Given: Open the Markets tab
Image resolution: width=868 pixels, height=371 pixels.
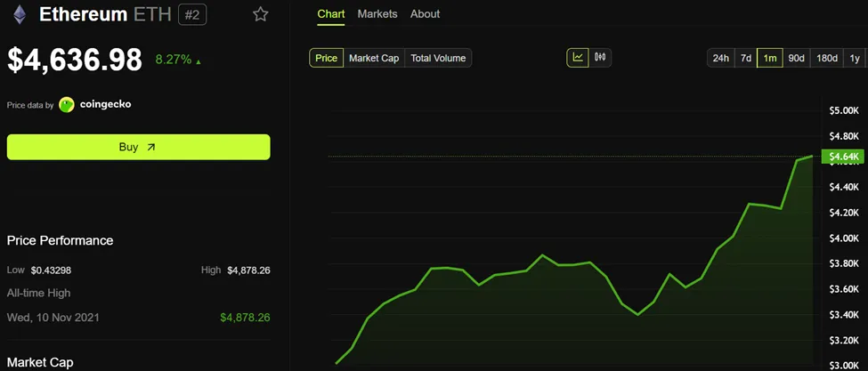Looking at the screenshot, I should (x=377, y=14).
